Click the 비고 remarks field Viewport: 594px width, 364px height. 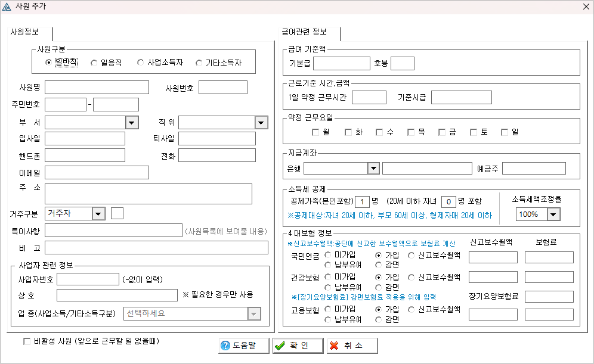[156, 248]
